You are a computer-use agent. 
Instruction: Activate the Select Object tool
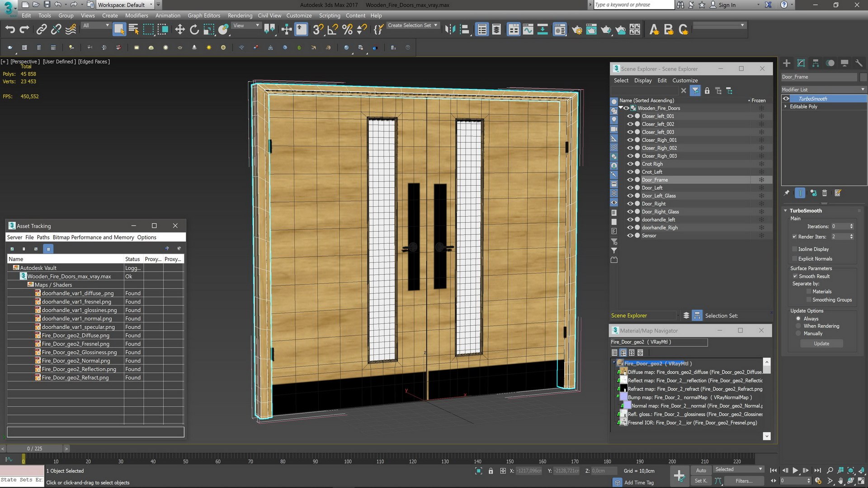pos(119,30)
